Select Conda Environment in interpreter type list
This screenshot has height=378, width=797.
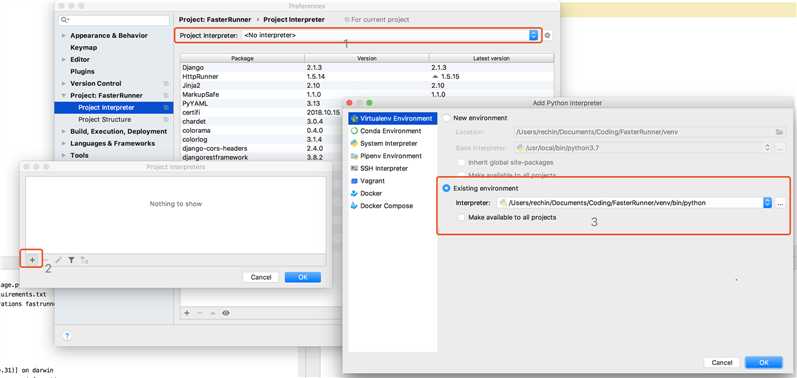[392, 131]
